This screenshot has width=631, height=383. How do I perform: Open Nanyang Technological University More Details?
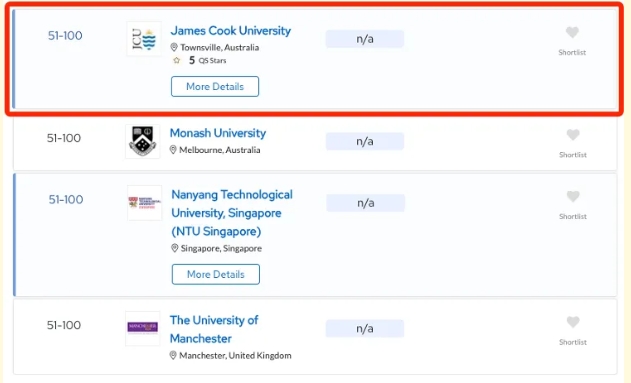click(x=216, y=274)
